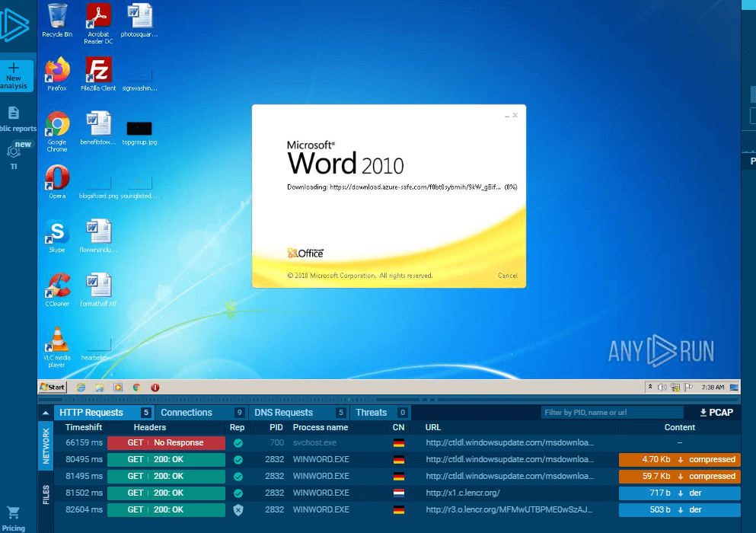Open the NETWORK vertical tab
This screenshot has width=756, height=533.
pos(46,445)
